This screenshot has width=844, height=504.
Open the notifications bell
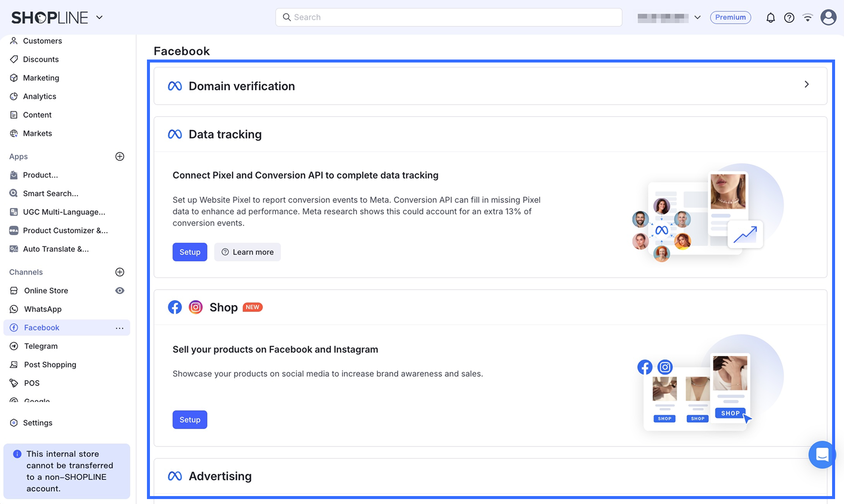[x=771, y=18]
